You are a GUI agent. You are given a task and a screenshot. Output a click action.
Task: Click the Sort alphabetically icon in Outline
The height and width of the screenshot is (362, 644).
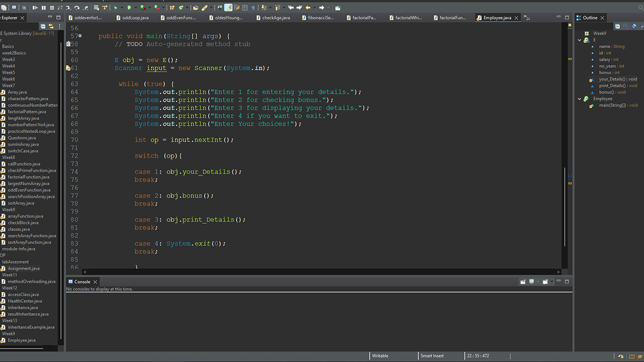625,26
